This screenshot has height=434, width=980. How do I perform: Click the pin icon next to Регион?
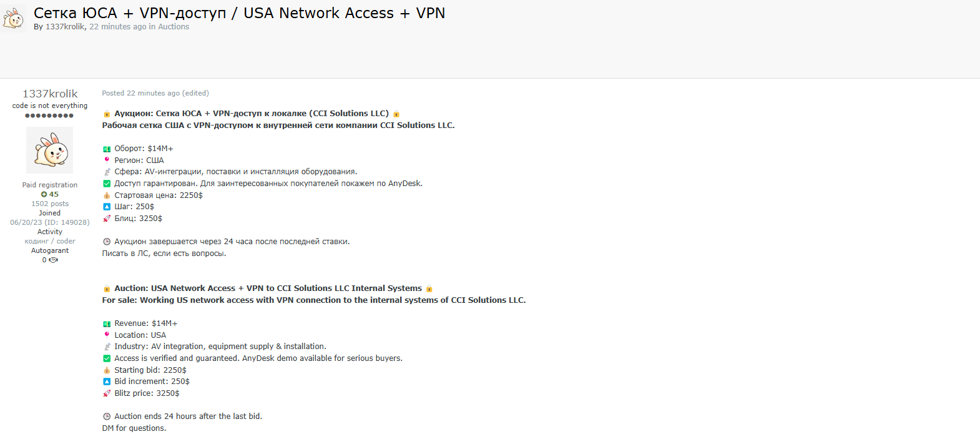(x=107, y=160)
